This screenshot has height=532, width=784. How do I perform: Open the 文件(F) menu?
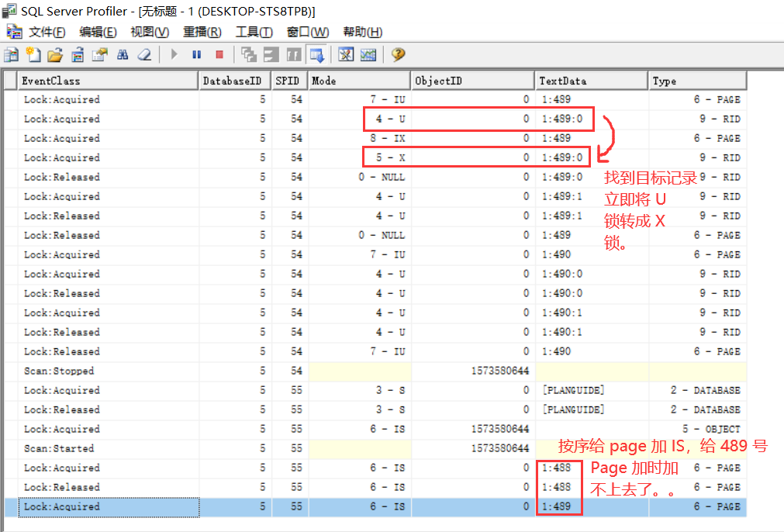tap(46, 32)
